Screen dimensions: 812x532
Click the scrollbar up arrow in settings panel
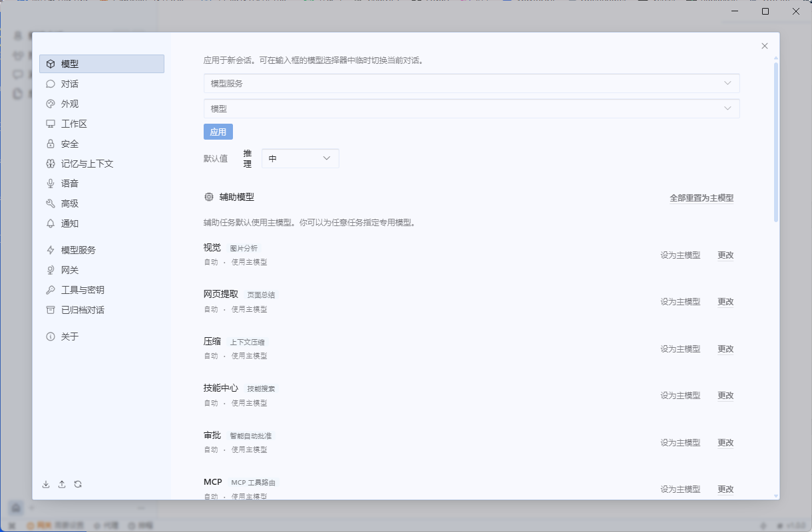click(776, 59)
